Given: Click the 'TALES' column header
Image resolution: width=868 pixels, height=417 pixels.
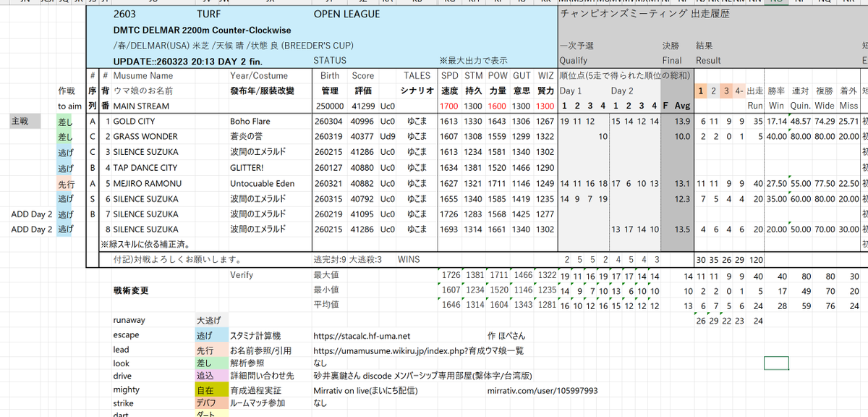Looking at the screenshot, I should tap(417, 75).
